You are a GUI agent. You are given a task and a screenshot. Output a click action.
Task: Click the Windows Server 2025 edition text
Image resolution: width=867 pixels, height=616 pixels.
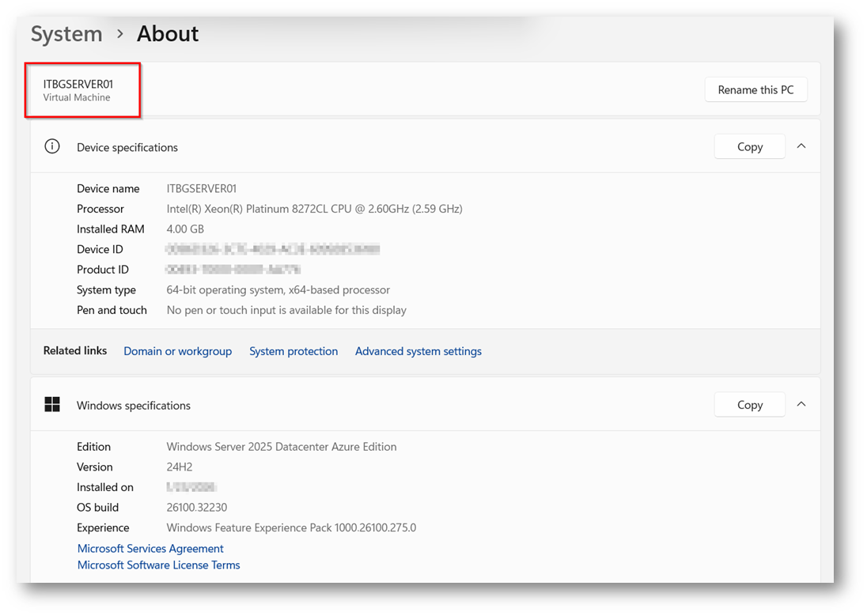(281, 447)
